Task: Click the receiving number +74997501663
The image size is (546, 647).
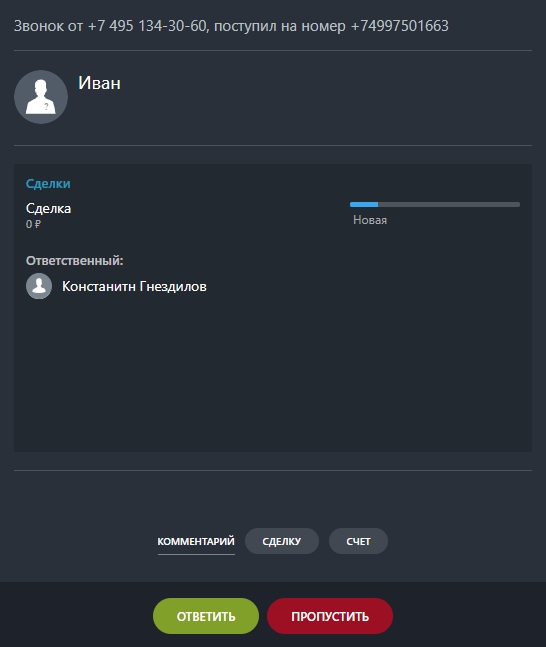Action: pyautogui.click(x=399, y=26)
